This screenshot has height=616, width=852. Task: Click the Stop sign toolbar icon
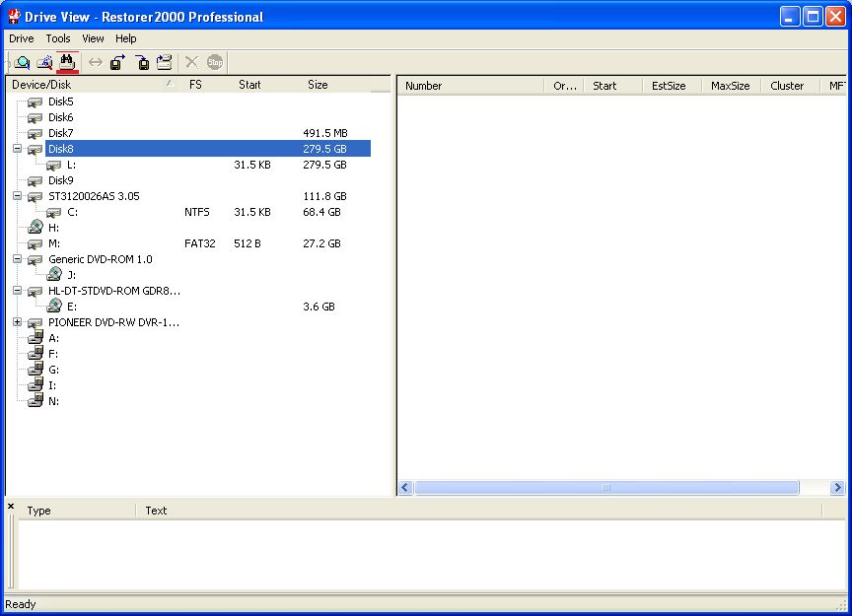click(x=215, y=62)
